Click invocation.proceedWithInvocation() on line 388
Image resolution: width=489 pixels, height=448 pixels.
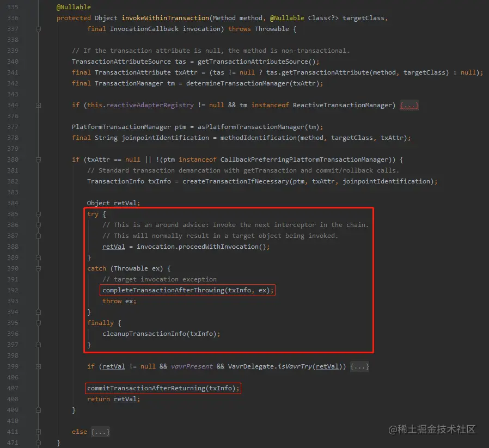coord(201,247)
